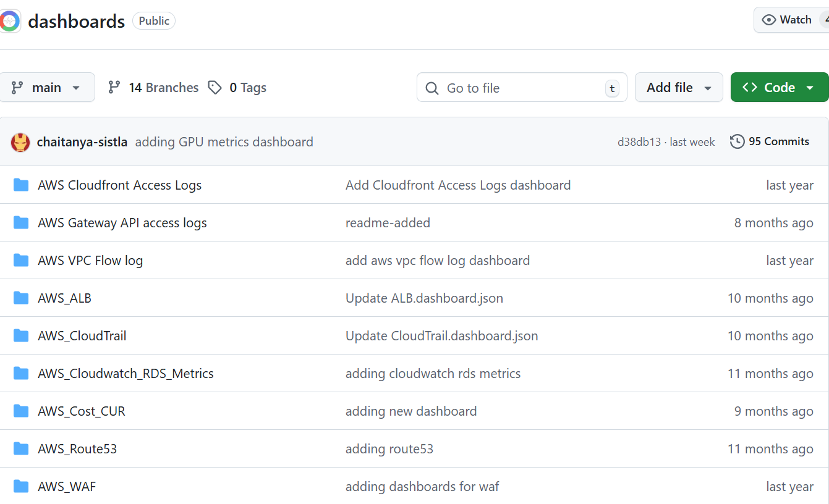The height and width of the screenshot is (504, 829).
Task: Open "adding GPU metrics dashboard" commit message
Action: coord(224,142)
